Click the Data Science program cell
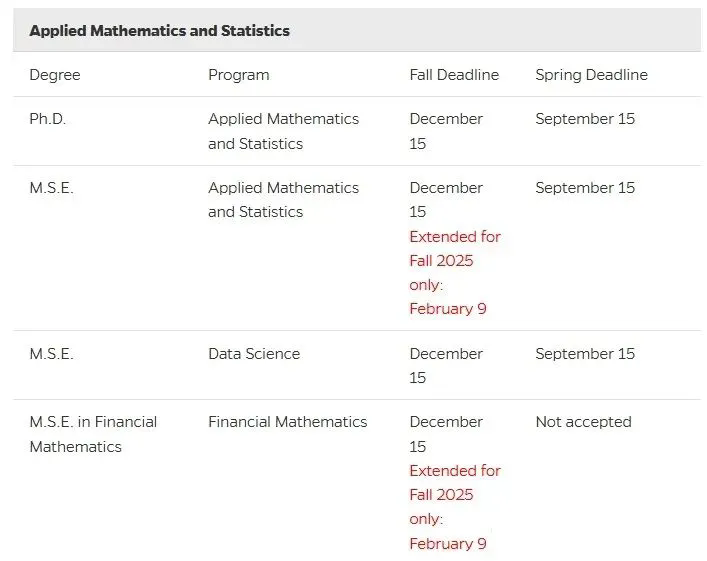707x561 pixels. (x=254, y=354)
